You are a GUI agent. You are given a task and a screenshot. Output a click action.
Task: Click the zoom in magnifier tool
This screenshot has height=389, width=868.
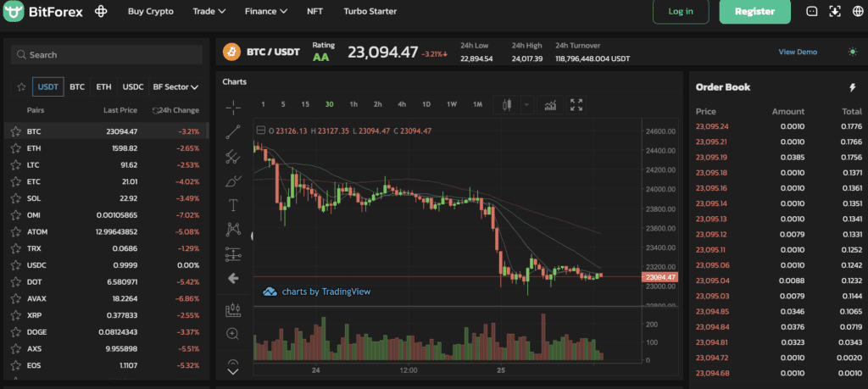click(233, 334)
